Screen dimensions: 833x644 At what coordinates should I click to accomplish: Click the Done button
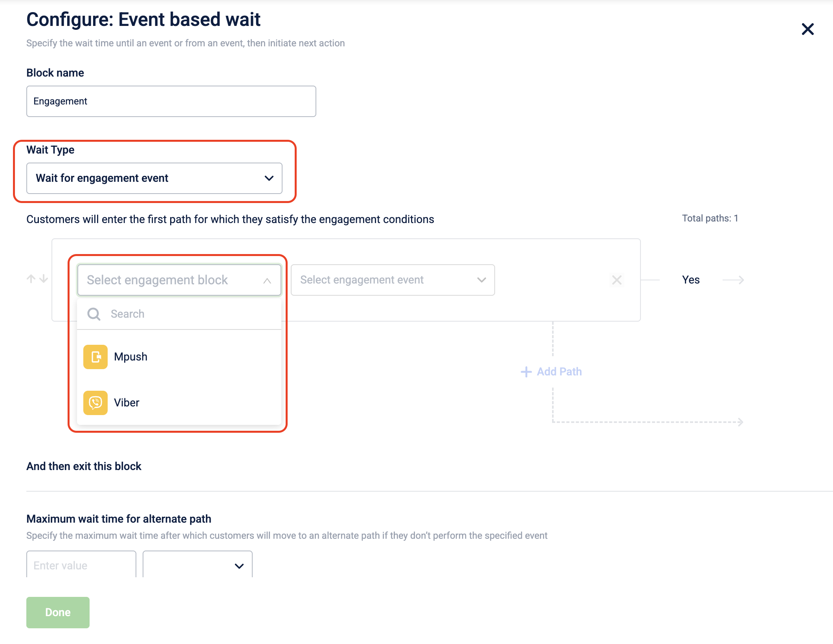click(58, 612)
